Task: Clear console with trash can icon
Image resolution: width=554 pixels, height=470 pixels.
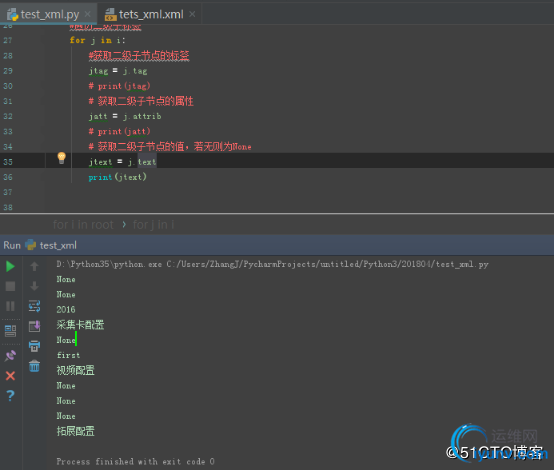Action: pyautogui.click(x=34, y=366)
